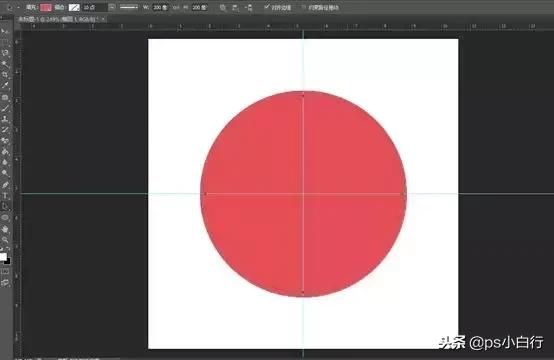The width and height of the screenshot is (554, 360).
Task: Select the Hand tool
Action: point(5,229)
